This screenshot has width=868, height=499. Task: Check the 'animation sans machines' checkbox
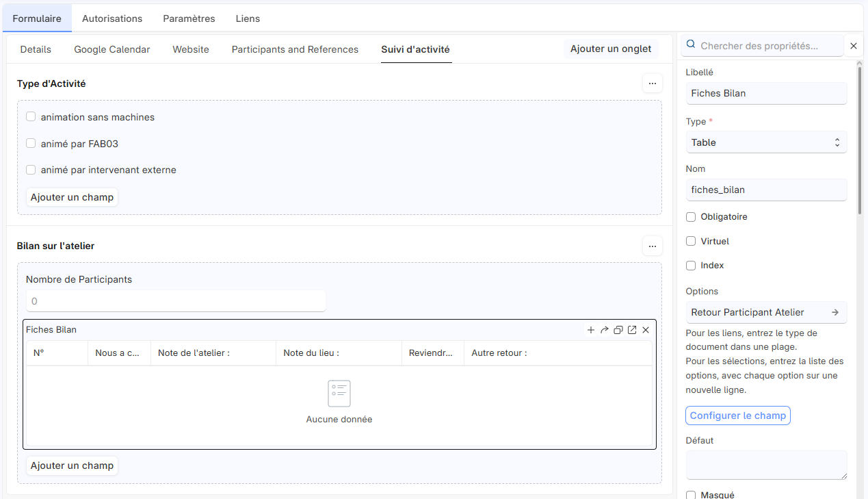point(31,117)
